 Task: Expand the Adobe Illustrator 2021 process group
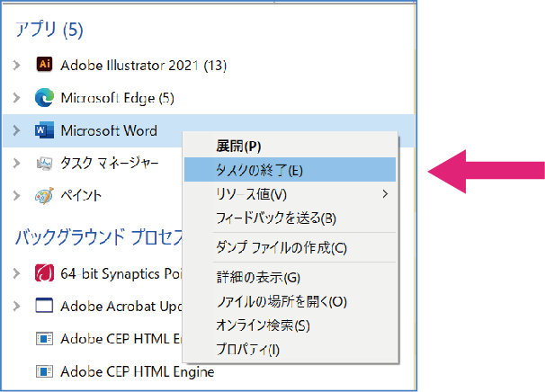pos(16,65)
